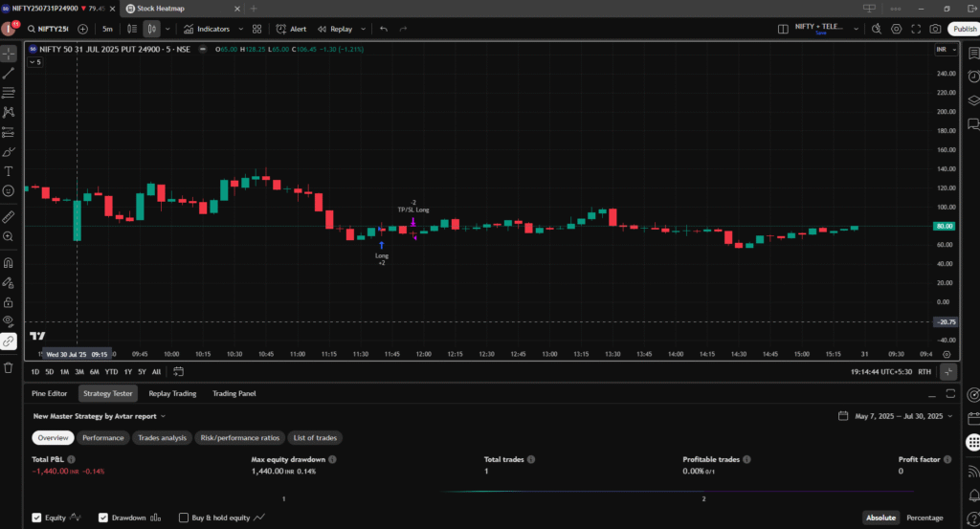This screenshot has width=980, height=529.
Task: Switch equity view to Percentage
Action: [x=924, y=518]
